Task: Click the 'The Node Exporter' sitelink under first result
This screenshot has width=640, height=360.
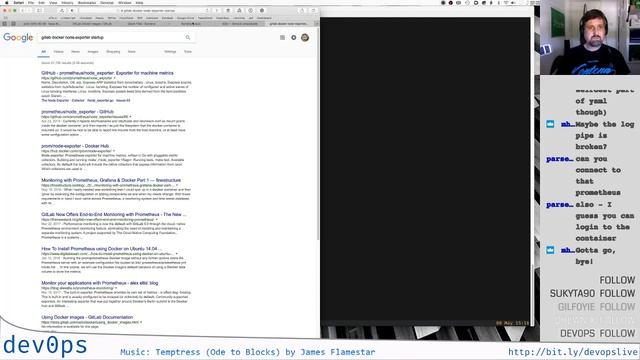Action: [55, 100]
